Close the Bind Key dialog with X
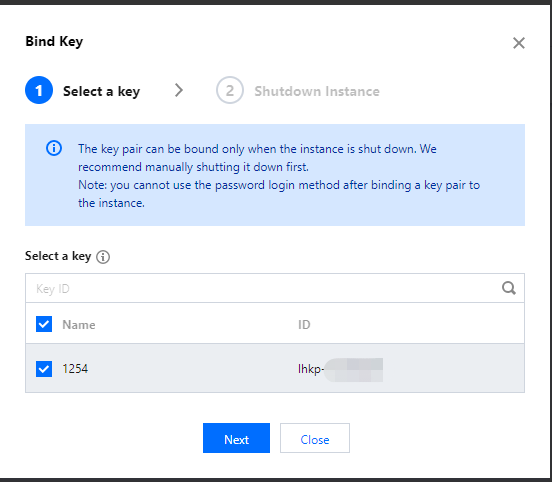Screen dimensions: 552x482 519,43
